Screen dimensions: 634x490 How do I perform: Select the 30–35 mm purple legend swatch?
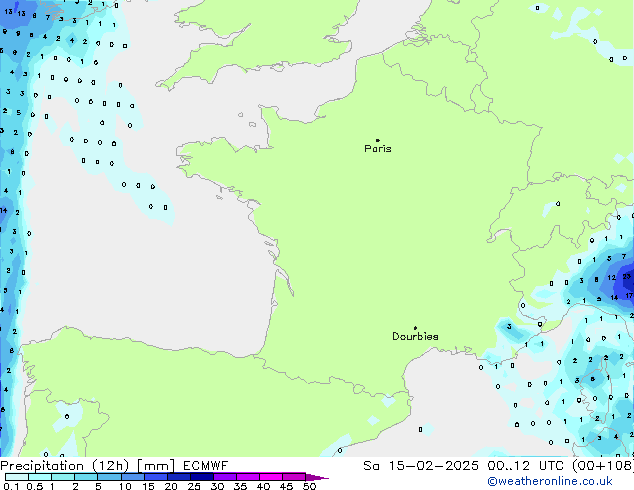coord(225,477)
